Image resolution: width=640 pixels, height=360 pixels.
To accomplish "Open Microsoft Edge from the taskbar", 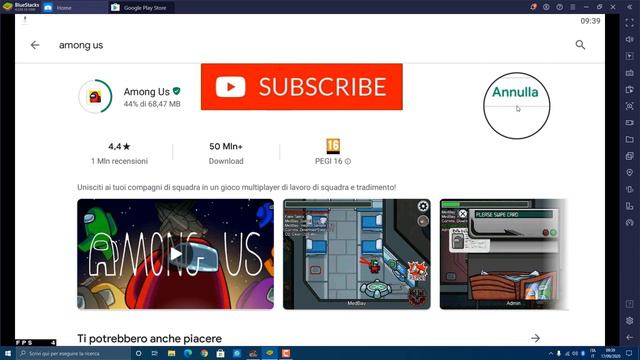I will [x=188, y=353].
